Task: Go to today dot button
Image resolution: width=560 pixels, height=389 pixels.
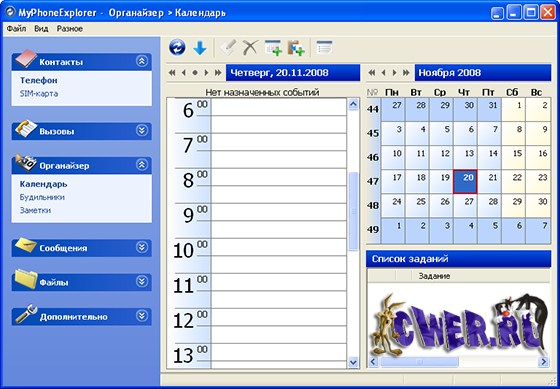Action: click(x=195, y=73)
